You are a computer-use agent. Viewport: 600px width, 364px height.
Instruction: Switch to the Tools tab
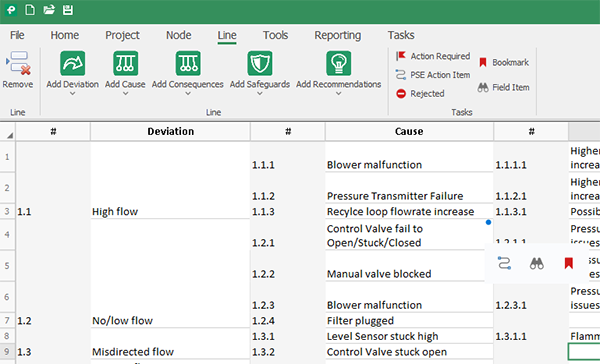click(x=276, y=35)
